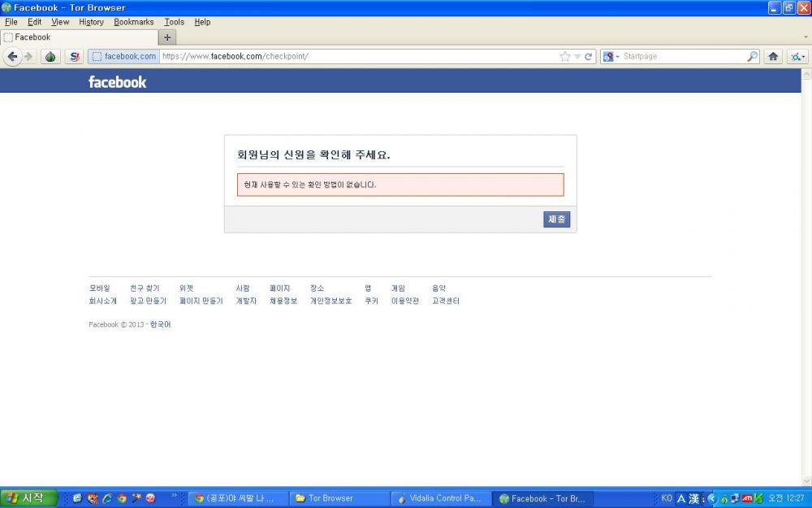Show URL history dropdown arrow

click(x=577, y=57)
